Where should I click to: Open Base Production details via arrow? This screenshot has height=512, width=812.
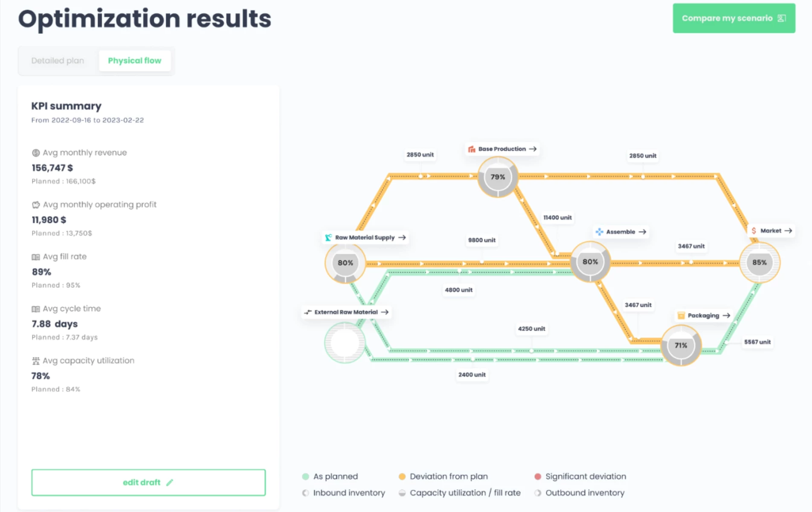533,149
